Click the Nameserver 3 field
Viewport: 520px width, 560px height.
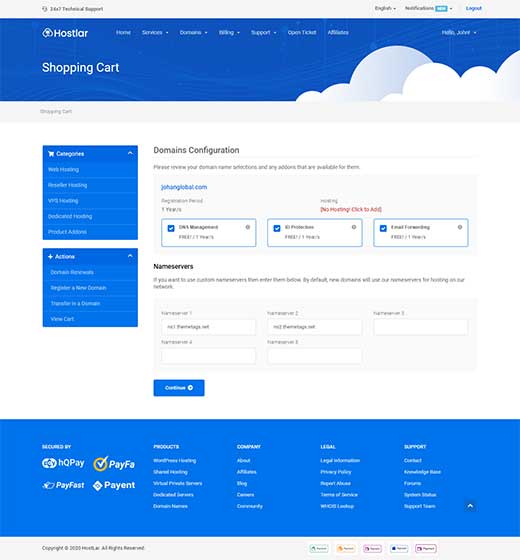(x=421, y=327)
